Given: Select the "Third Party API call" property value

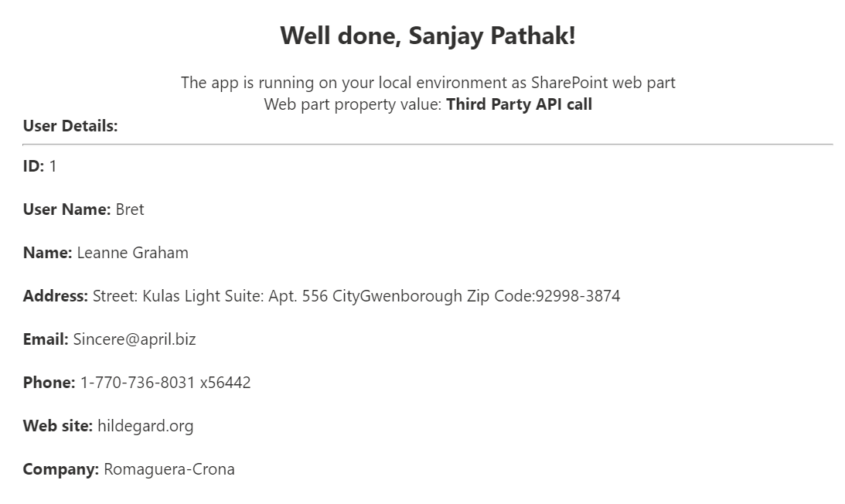Looking at the screenshot, I should point(519,104).
